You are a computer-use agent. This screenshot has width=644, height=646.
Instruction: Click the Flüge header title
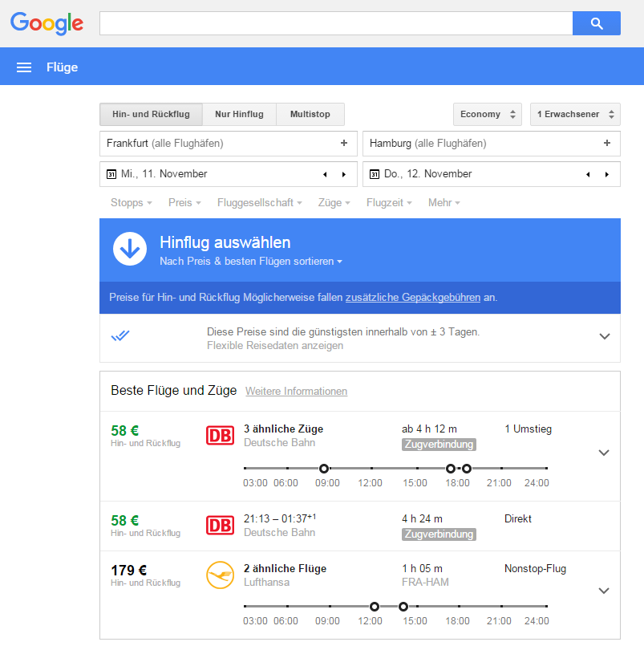63,67
